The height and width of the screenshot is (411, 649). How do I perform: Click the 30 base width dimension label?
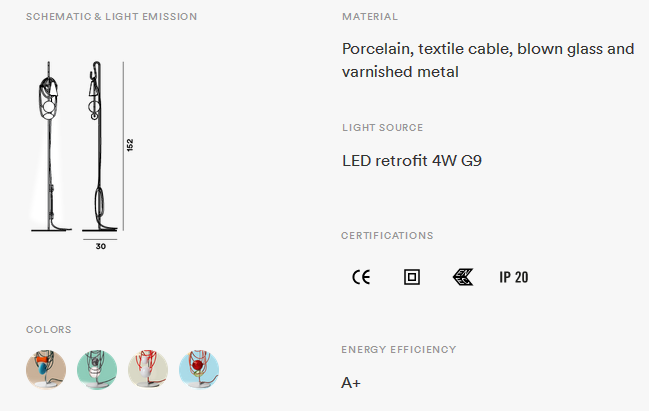101,246
